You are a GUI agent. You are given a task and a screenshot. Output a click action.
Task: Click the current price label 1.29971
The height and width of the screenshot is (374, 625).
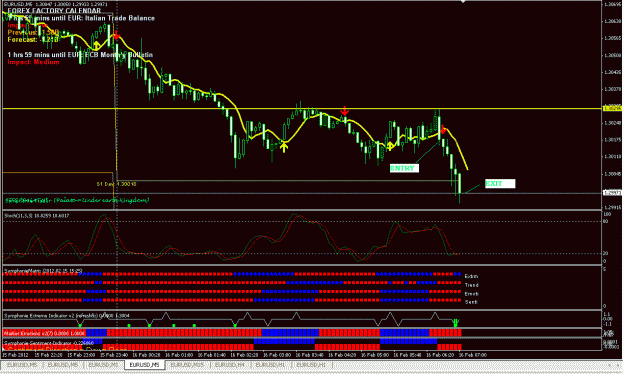pyautogui.click(x=612, y=193)
